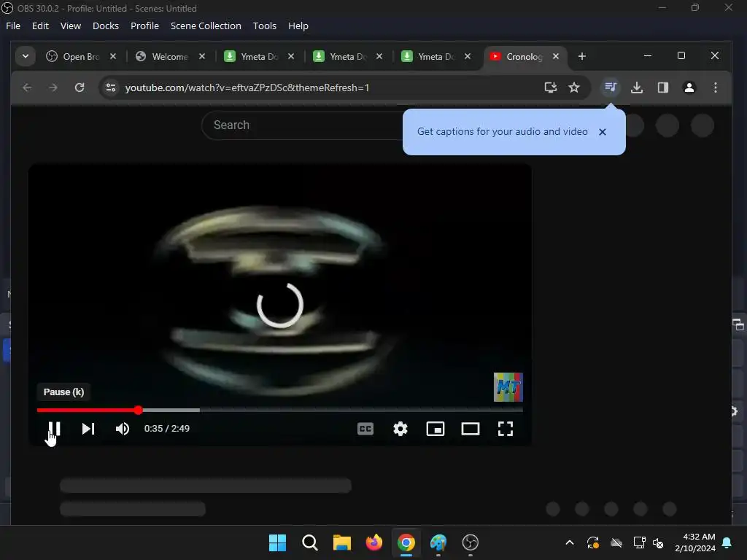Screen dimensions: 747x560
Task: Pause the YouTube video
Action: [x=54, y=429]
